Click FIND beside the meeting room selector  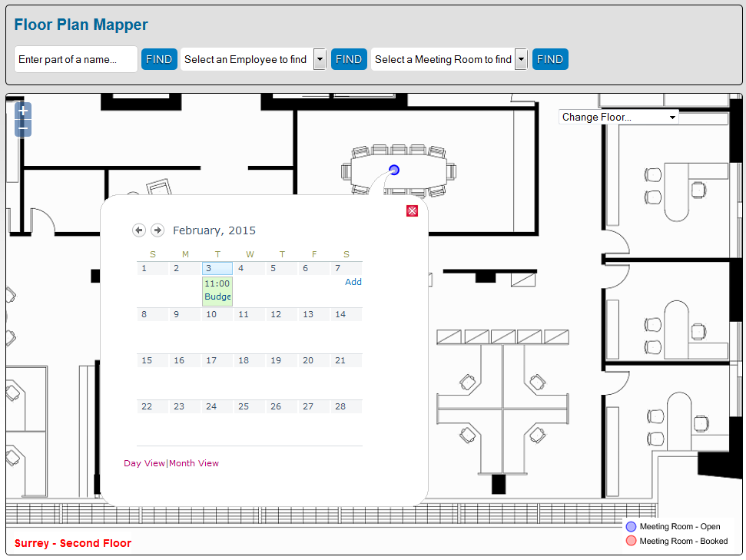point(550,59)
